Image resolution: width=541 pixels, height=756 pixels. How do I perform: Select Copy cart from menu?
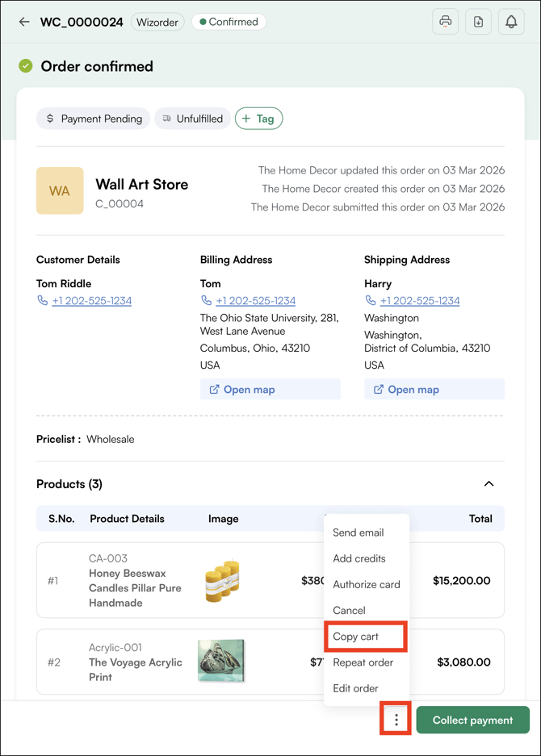point(356,637)
